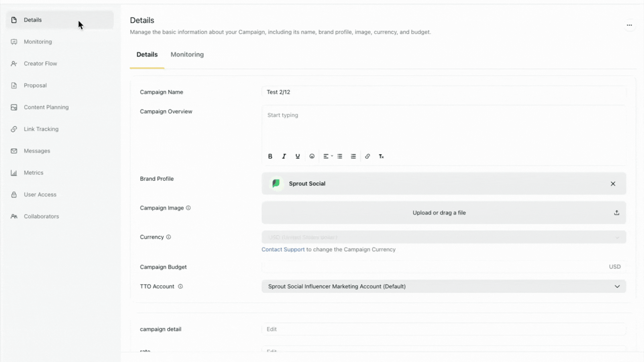Click the Campaign Name input field
Image resolution: width=644 pixels, height=362 pixels.
click(x=444, y=92)
